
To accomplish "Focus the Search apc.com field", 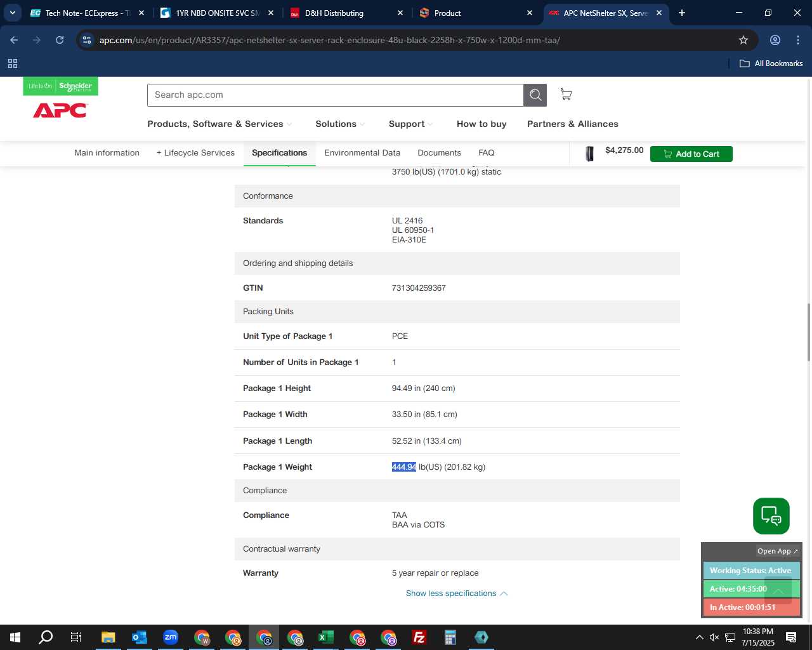I will coord(335,95).
